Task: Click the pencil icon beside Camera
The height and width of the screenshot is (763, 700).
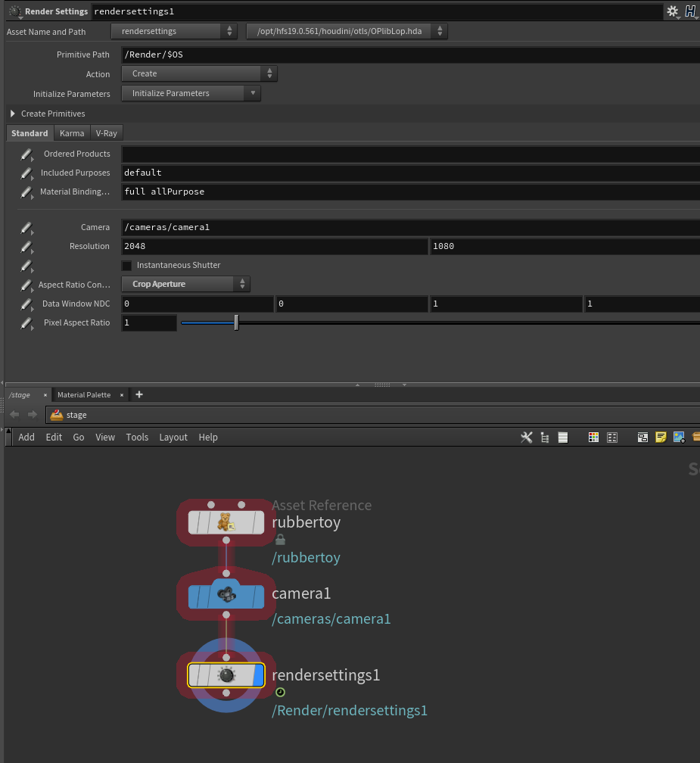Action: (x=26, y=229)
